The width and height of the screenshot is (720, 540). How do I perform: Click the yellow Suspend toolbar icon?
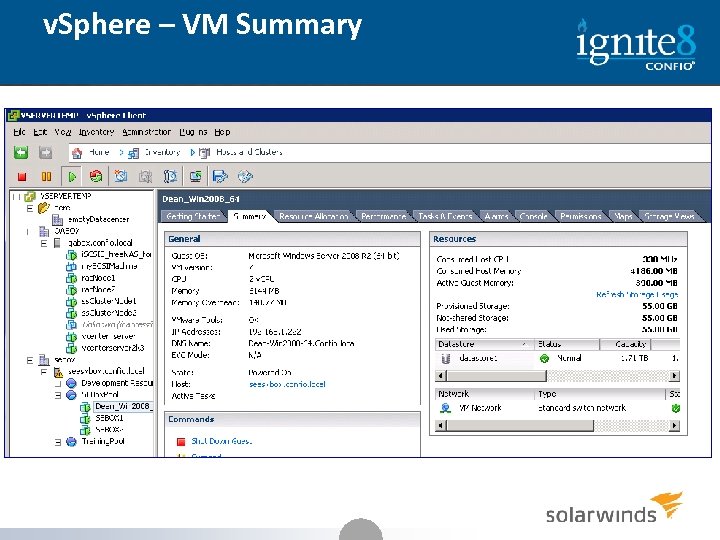pos(46,176)
